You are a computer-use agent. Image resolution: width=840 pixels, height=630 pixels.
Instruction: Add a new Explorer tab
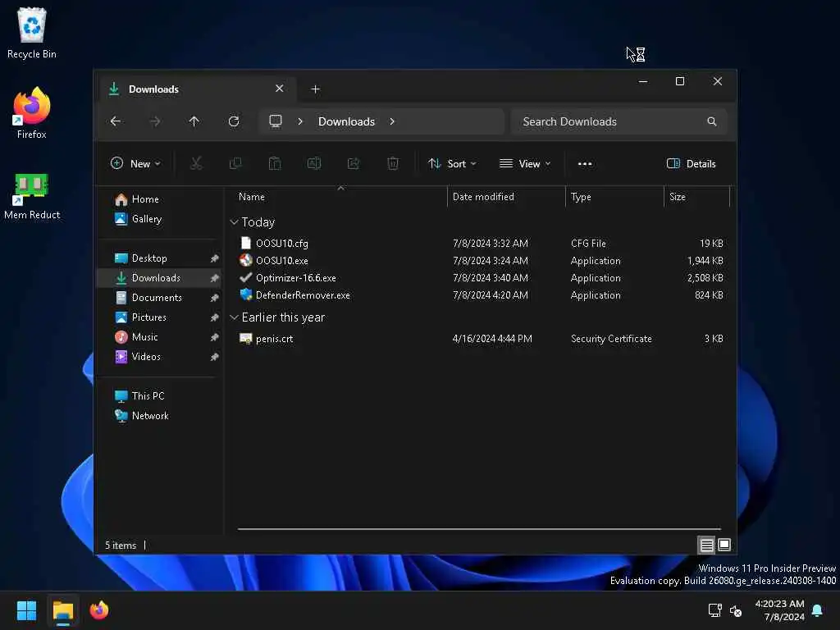[x=316, y=89]
